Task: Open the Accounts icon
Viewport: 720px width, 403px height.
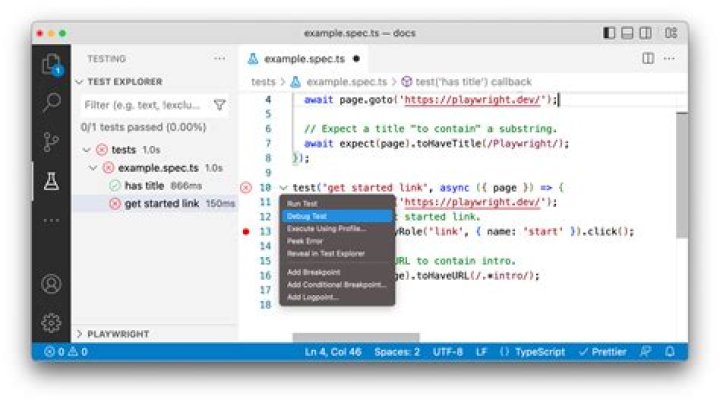Action: pos(51,284)
